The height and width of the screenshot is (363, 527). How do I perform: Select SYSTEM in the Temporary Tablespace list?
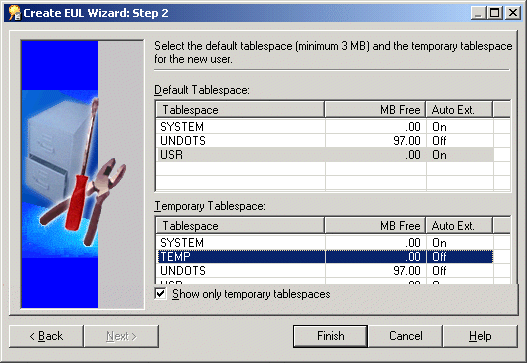click(x=325, y=243)
